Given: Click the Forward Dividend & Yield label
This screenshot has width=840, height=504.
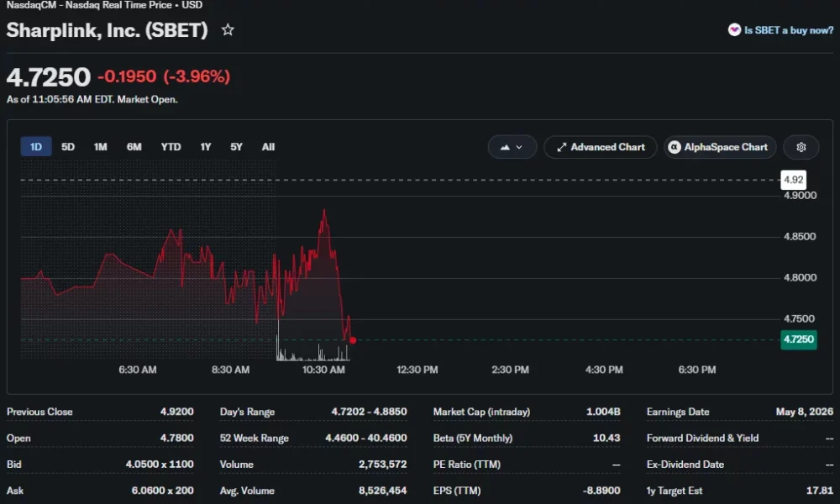Looking at the screenshot, I should point(702,438).
